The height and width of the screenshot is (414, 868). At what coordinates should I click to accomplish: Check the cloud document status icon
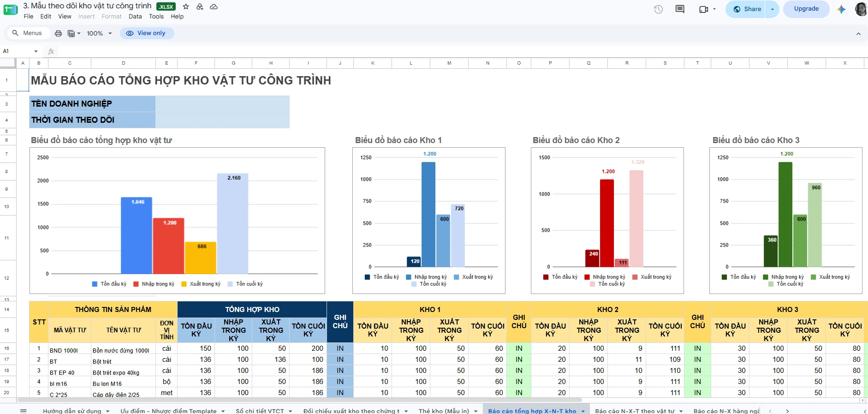214,6
